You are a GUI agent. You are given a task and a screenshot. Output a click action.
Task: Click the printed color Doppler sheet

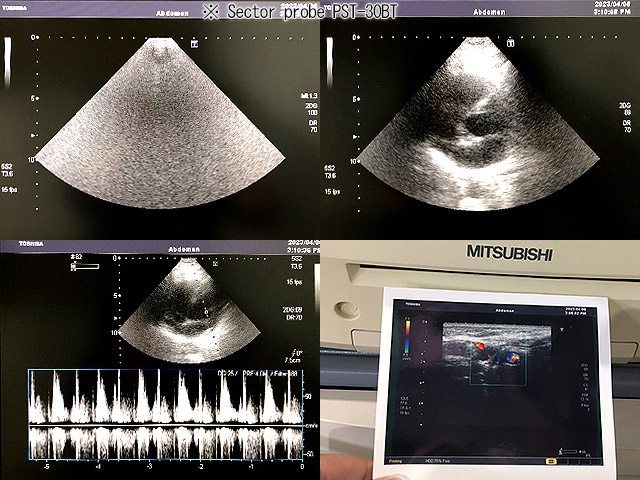point(495,382)
